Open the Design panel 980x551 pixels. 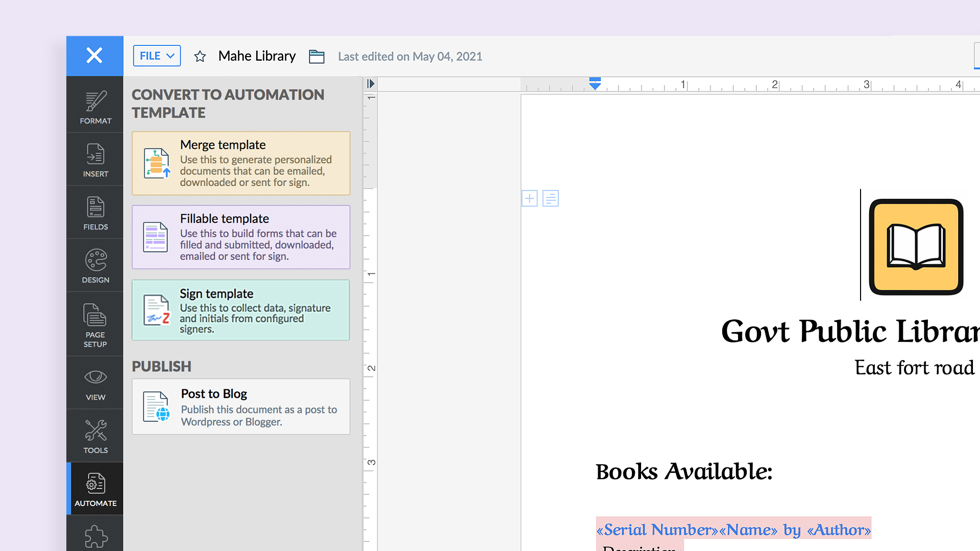pyautogui.click(x=95, y=266)
